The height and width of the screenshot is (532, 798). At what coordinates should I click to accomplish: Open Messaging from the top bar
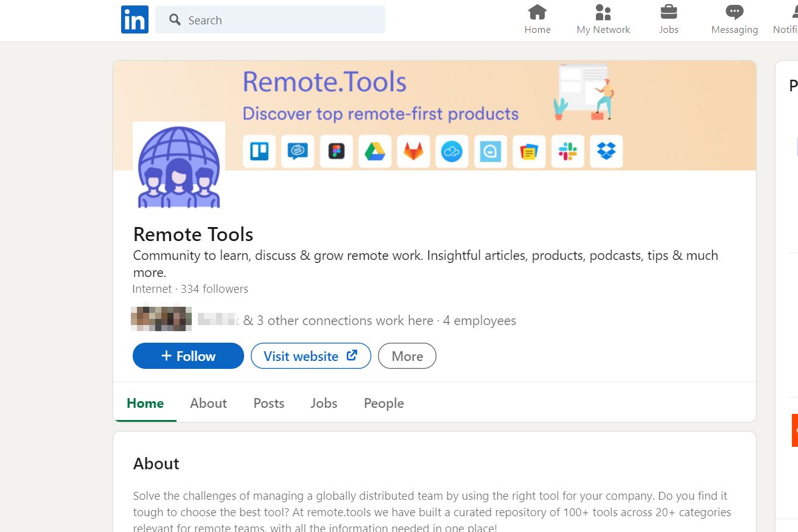click(x=735, y=19)
